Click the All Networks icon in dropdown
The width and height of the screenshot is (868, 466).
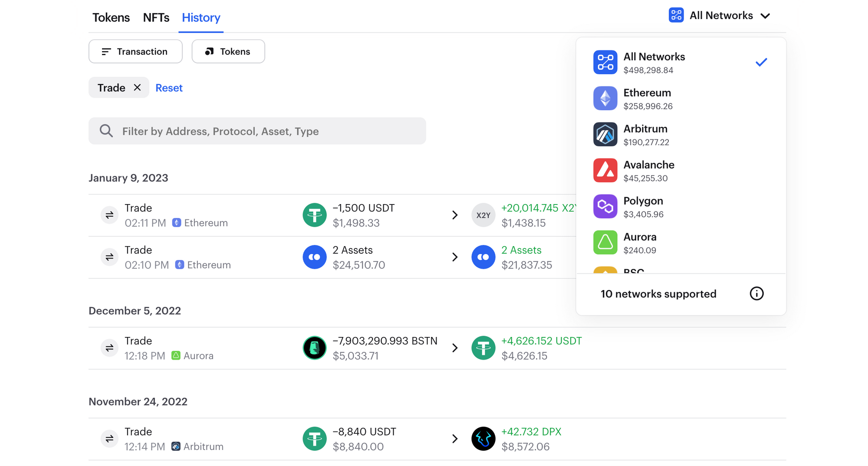(x=605, y=62)
